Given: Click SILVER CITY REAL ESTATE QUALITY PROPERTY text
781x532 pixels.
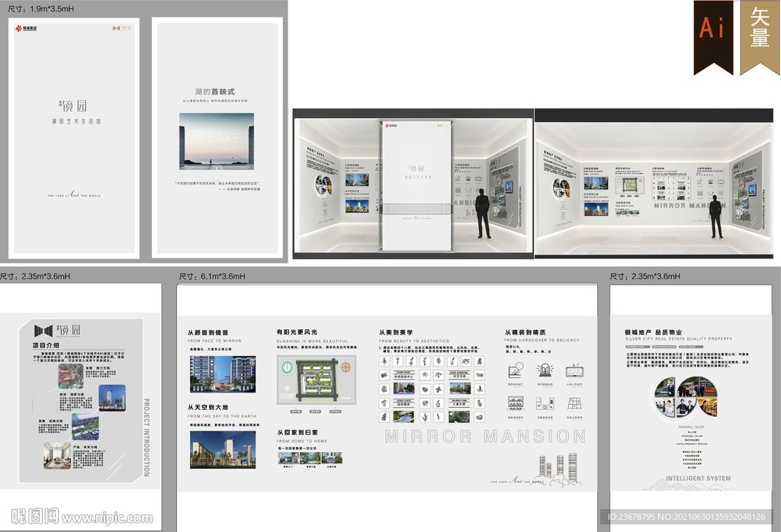Looking at the screenshot, I should pyautogui.click(x=679, y=339).
